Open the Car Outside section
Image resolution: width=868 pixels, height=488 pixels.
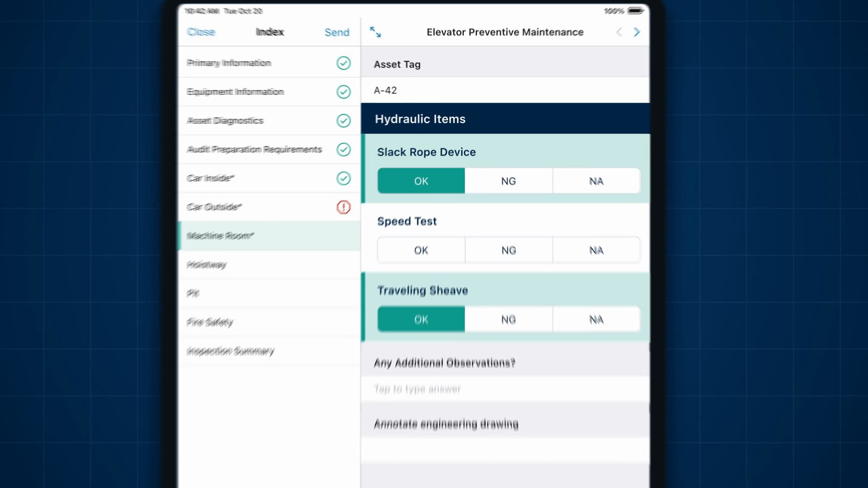(x=269, y=207)
